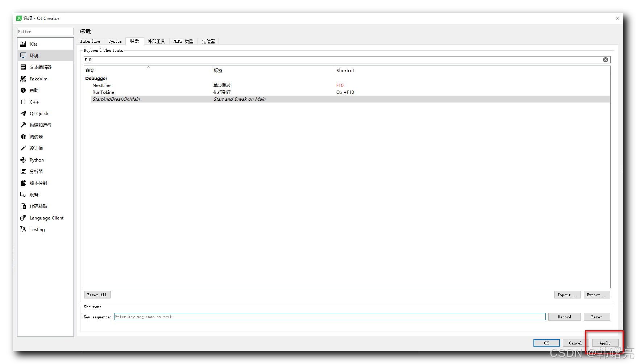Switch to the Interface tab

[x=90, y=41]
